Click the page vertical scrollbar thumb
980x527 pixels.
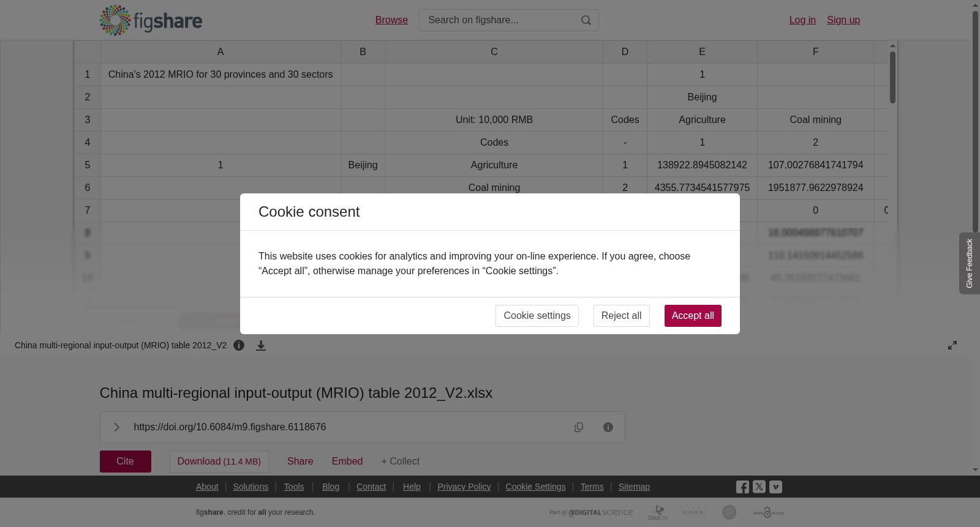[x=975, y=121]
